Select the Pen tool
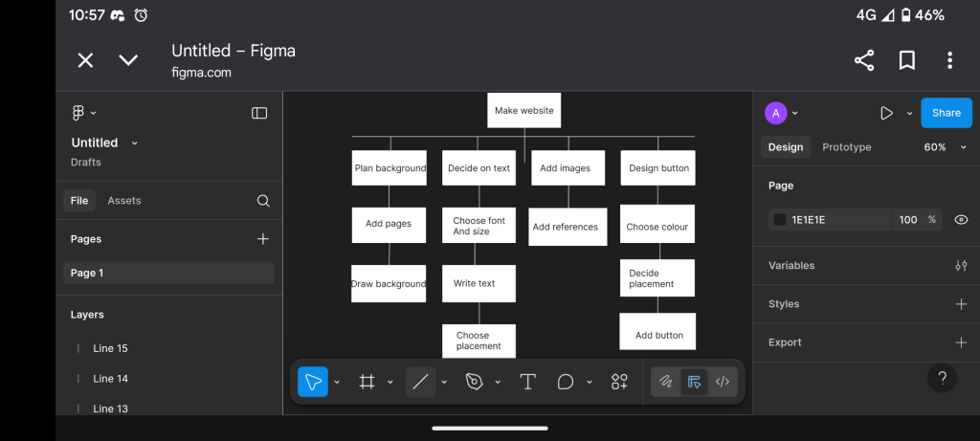Image resolution: width=980 pixels, height=441 pixels. pyautogui.click(x=474, y=382)
